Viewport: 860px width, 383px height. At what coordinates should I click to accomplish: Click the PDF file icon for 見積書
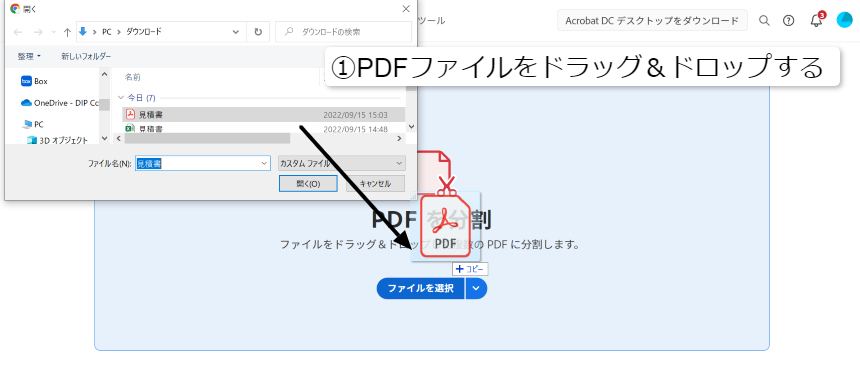130,114
